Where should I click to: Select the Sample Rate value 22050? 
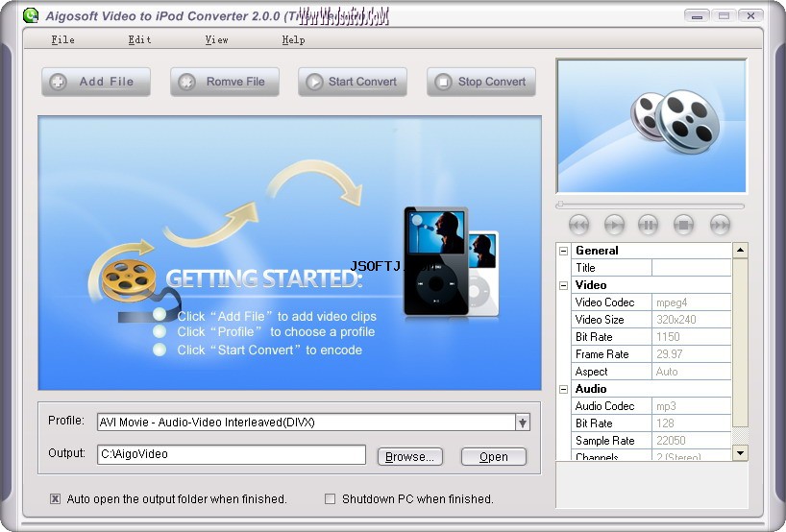click(691, 441)
